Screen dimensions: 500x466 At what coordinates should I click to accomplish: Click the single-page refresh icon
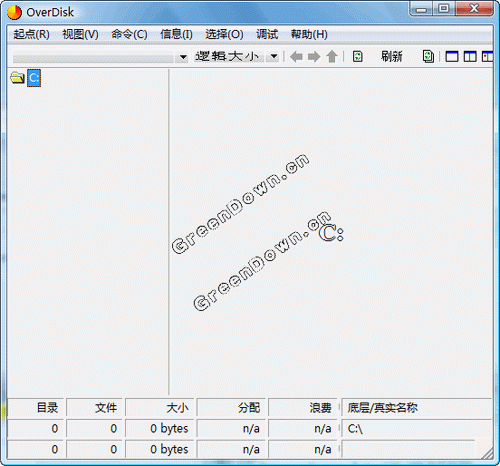357,56
